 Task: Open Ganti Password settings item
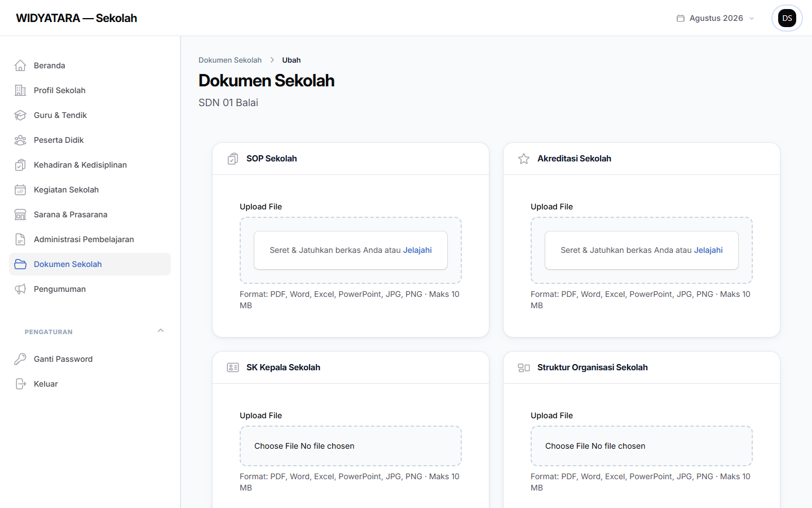point(90,359)
